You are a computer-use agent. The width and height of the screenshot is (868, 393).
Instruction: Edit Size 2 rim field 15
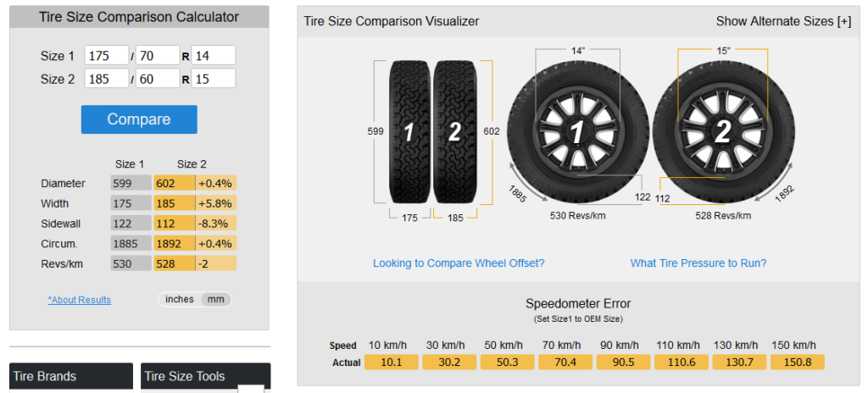click(x=213, y=79)
